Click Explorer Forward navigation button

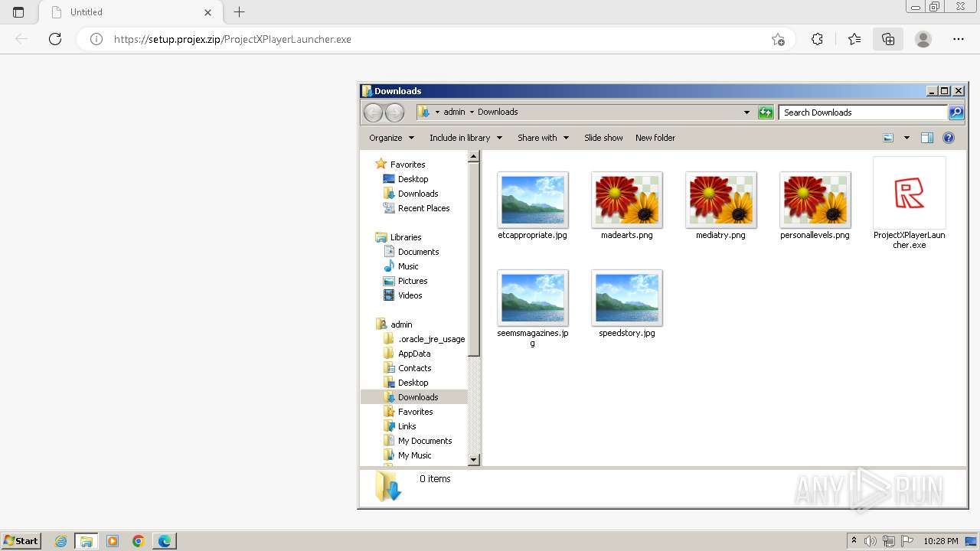pyautogui.click(x=394, y=112)
